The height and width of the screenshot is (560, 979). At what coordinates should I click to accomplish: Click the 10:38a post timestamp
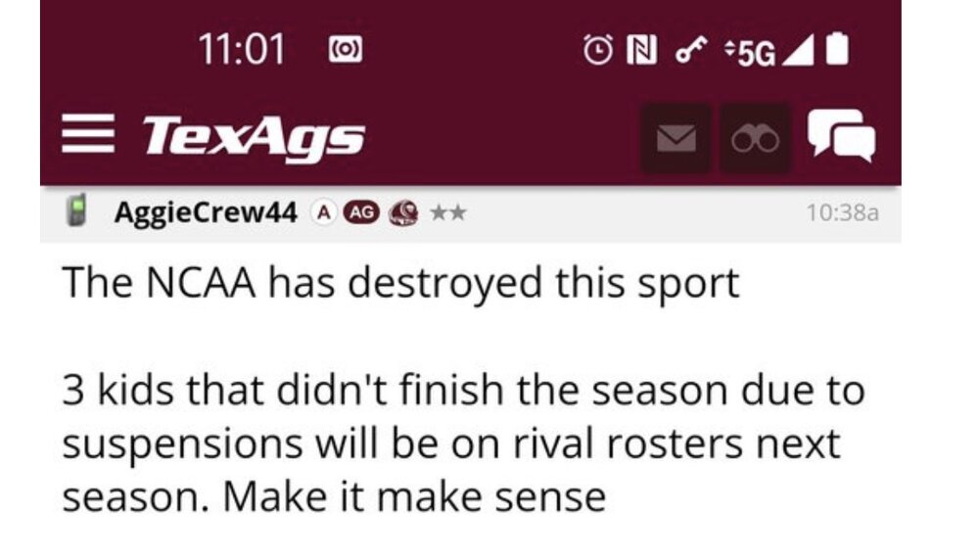841,212
